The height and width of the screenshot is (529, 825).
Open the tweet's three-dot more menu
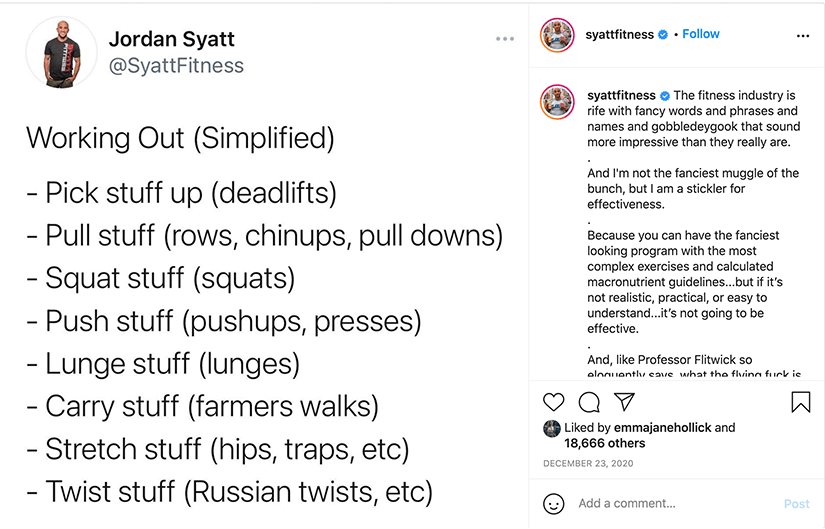505,39
